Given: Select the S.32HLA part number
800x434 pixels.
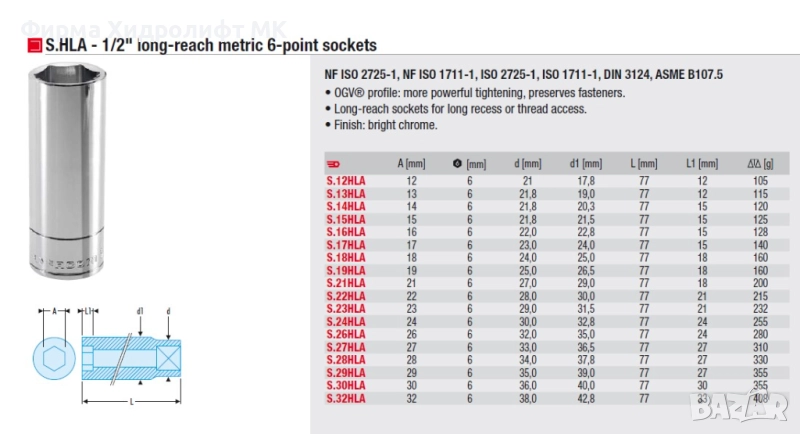Looking at the screenshot, I should tap(345, 399).
